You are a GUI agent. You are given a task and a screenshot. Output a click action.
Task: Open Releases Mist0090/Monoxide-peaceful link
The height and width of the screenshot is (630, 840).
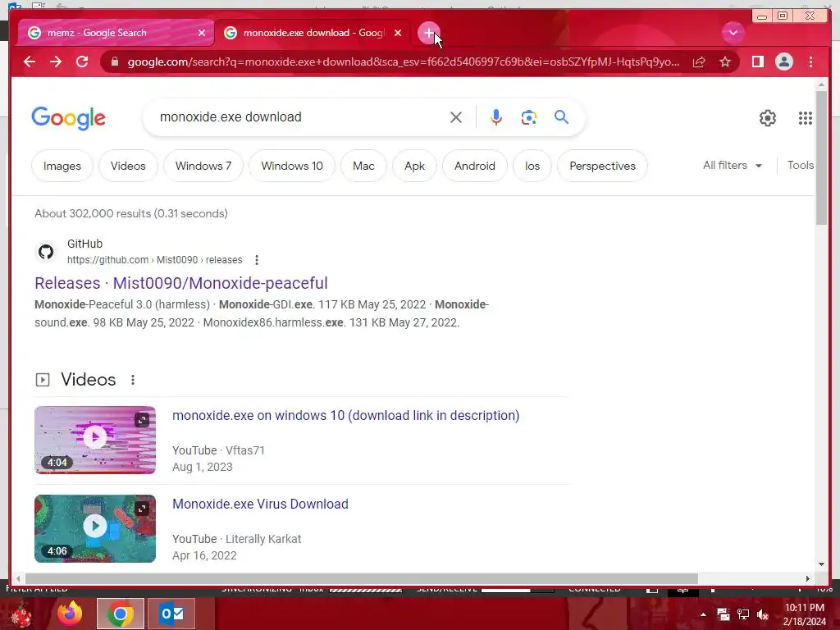(x=181, y=283)
